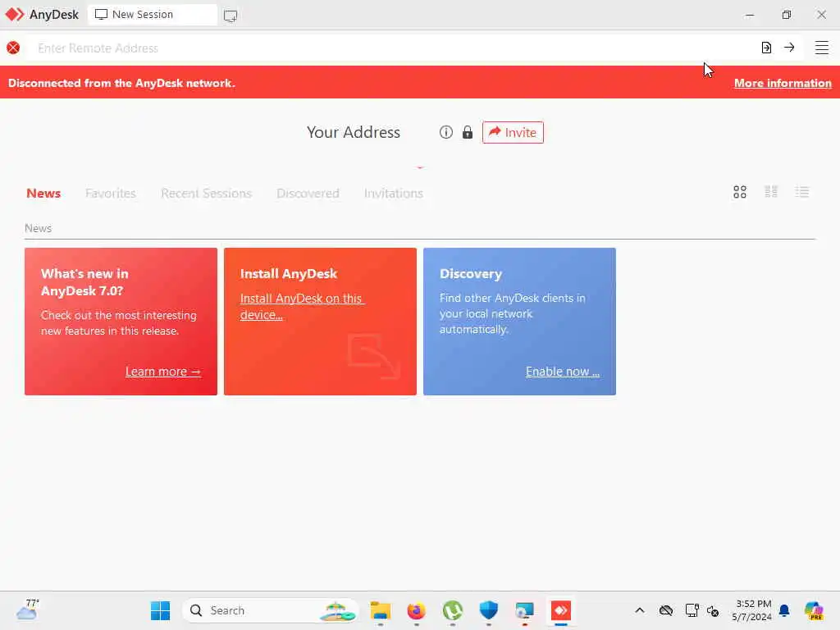Click the info icon beside Your Address
840x630 pixels.
pos(445,132)
